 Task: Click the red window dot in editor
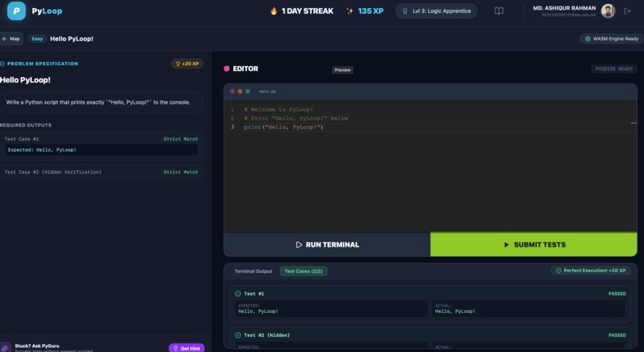click(233, 91)
